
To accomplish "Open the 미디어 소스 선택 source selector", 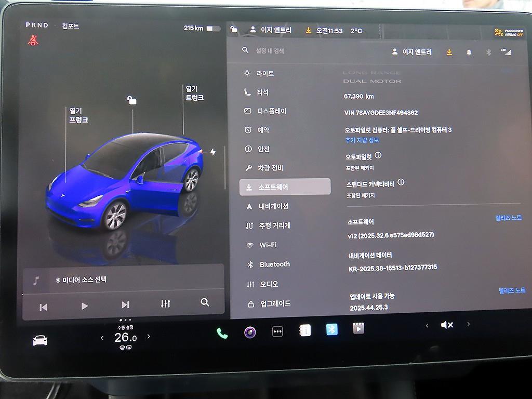I will (x=81, y=280).
